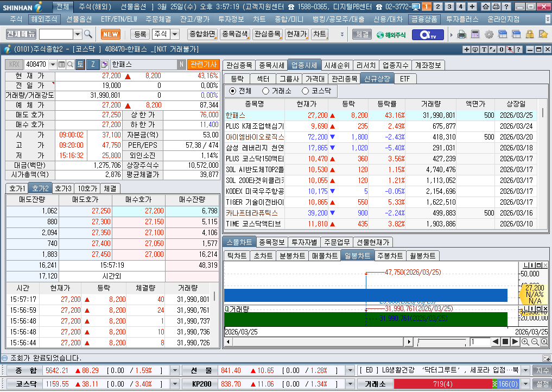Click the chart horizontal scrollbar right arrow

[408, 342]
